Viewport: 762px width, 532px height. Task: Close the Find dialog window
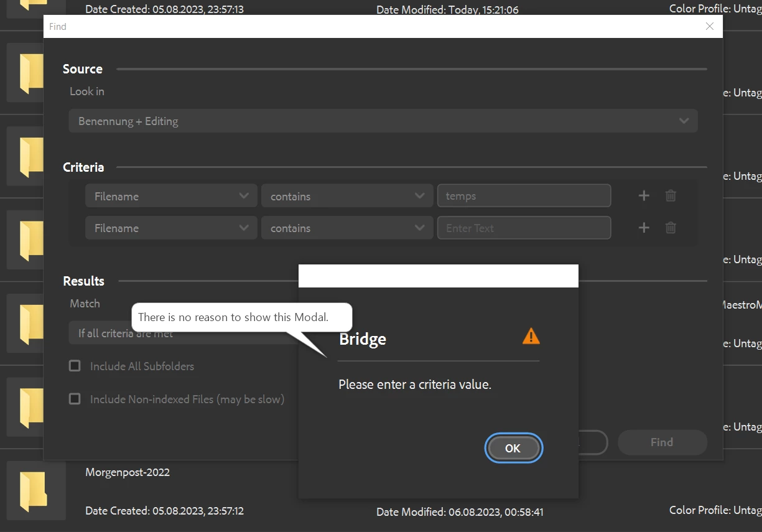click(710, 26)
